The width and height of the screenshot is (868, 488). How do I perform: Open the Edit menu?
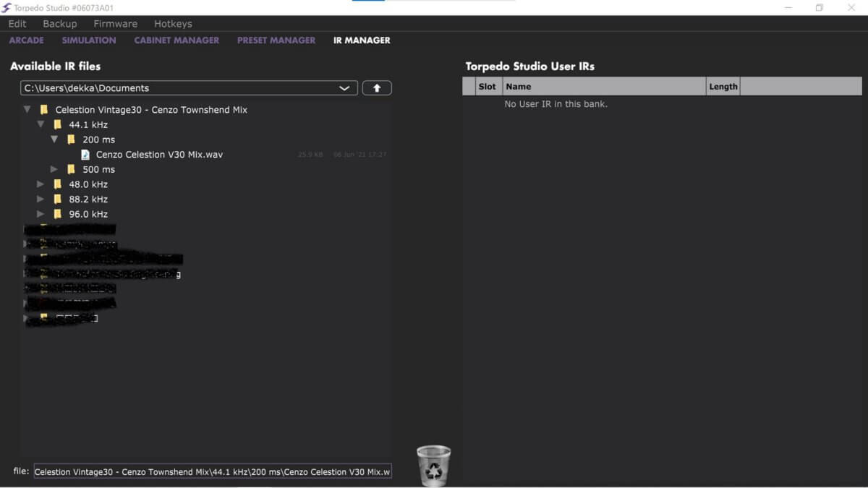[x=17, y=24]
